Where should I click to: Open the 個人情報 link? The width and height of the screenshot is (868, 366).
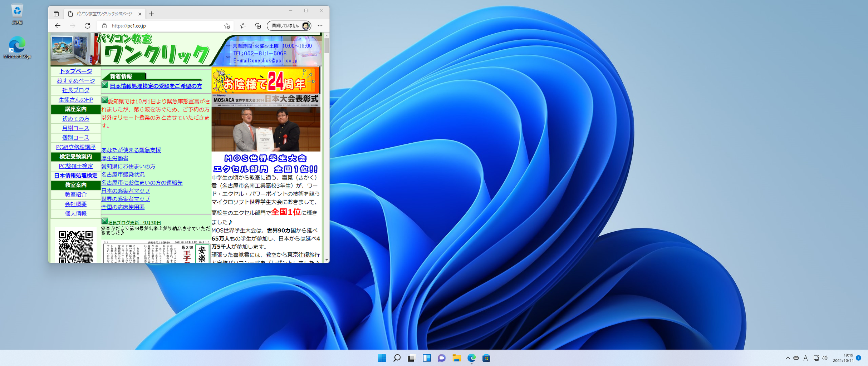pyautogui.click(x=76, y=213)
